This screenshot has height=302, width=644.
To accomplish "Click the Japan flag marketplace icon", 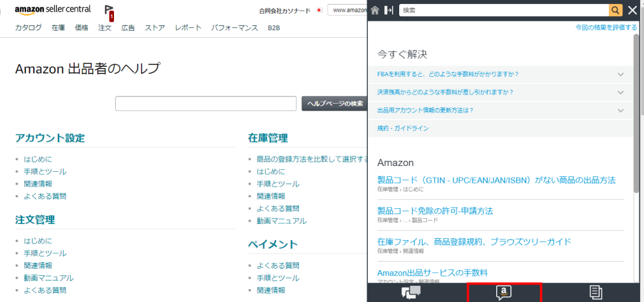I will [x=319, y=10].
